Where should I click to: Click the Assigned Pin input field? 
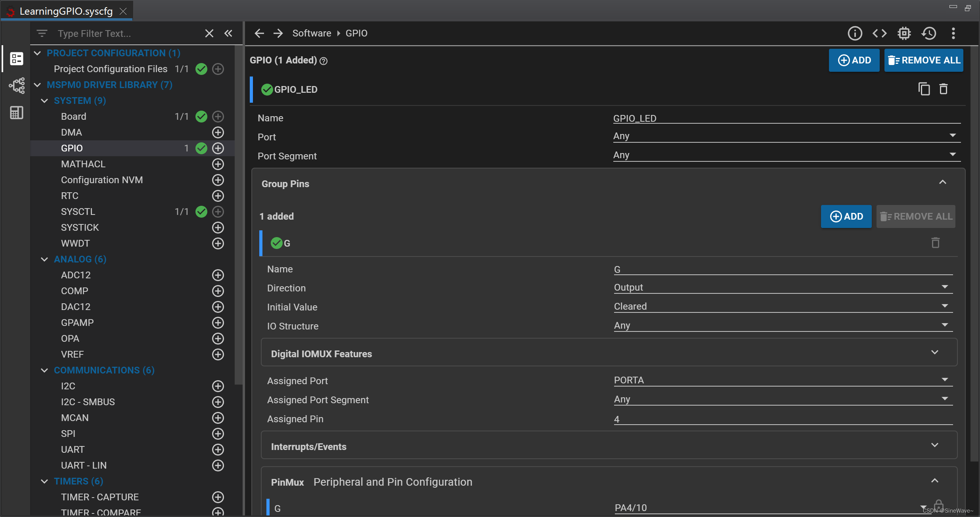(783, 419)
